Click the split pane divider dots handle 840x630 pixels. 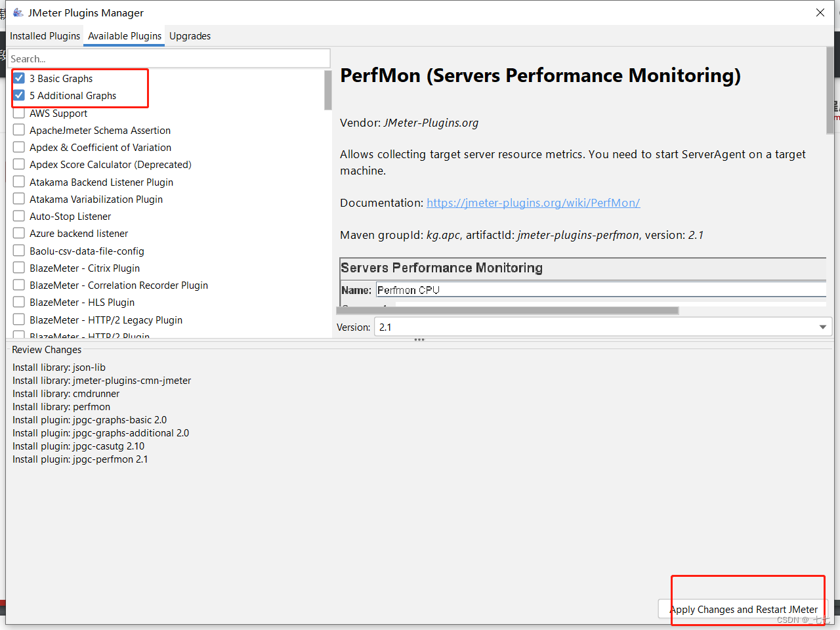click(x=419, y=339)
